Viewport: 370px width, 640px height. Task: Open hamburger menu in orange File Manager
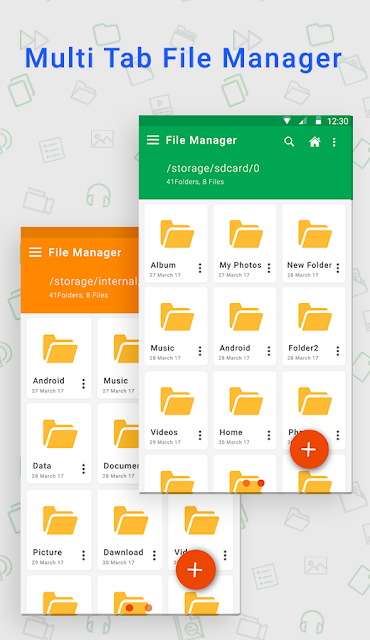(35, 252)
